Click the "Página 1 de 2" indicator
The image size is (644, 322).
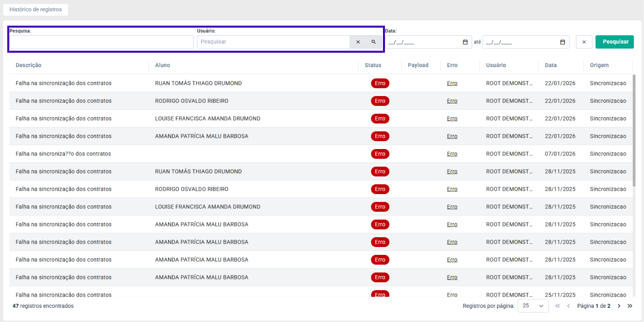coord(594,306)
